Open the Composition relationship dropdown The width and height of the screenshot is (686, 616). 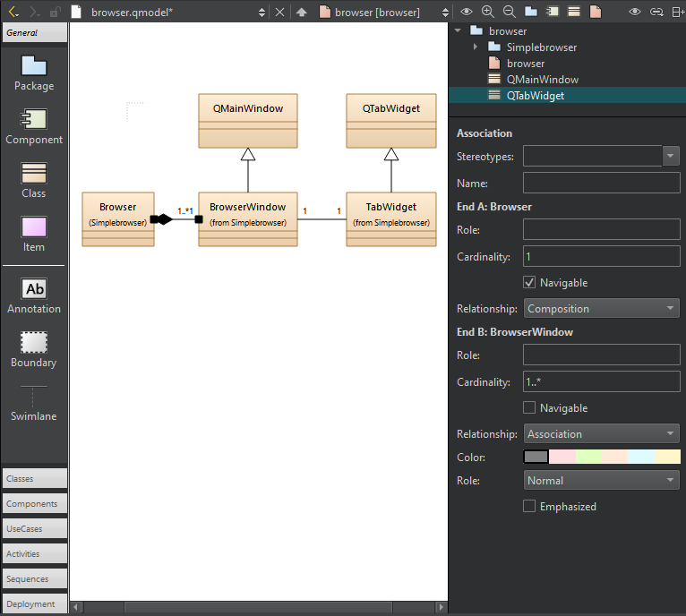coord(601,309)
